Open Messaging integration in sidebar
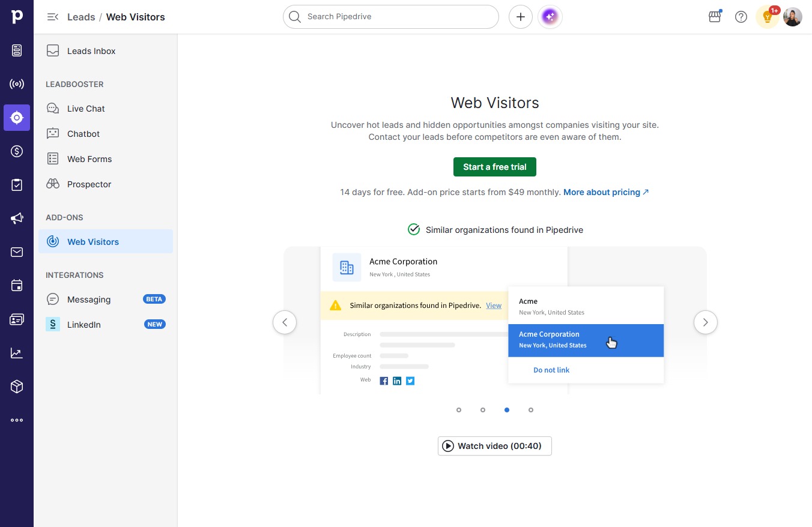 click(106, 300)
